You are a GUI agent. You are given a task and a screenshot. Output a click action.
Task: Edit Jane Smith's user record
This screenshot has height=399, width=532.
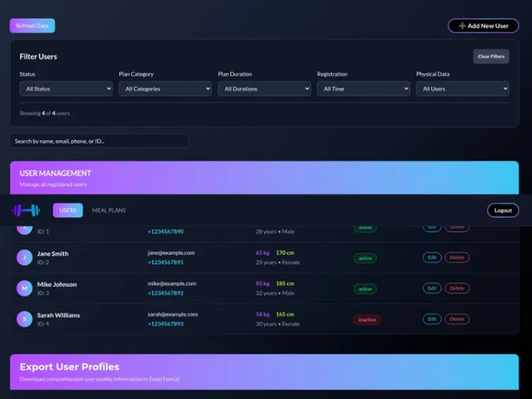click(432, 257)
